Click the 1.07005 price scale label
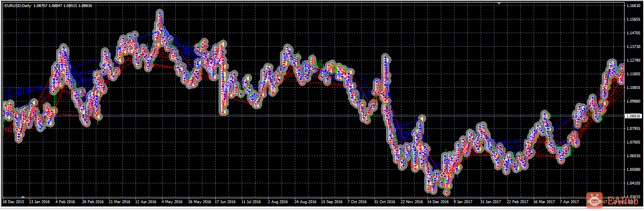The image size is (644, 211). [x=633, y=142]
